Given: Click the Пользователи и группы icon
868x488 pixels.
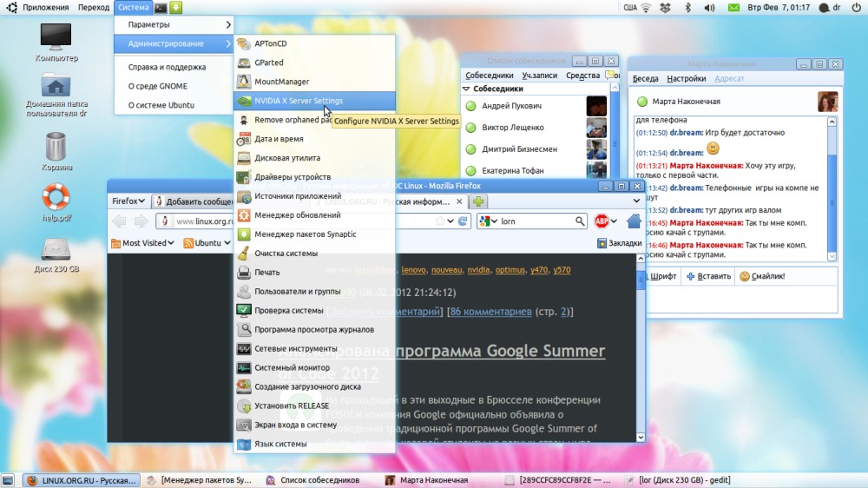Looking at the screenshot, I should [244, 292].
